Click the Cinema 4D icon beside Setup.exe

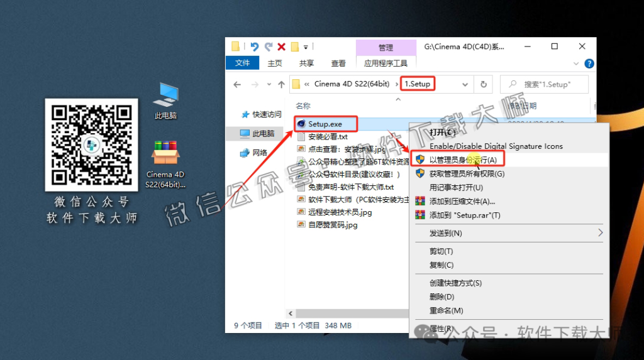[x=301, y=124]
